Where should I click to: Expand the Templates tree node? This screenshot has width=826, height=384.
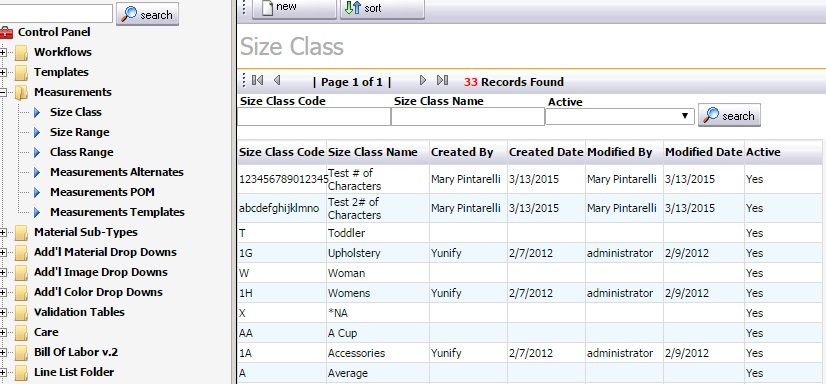pyautogui.click(x=3, y=73)
